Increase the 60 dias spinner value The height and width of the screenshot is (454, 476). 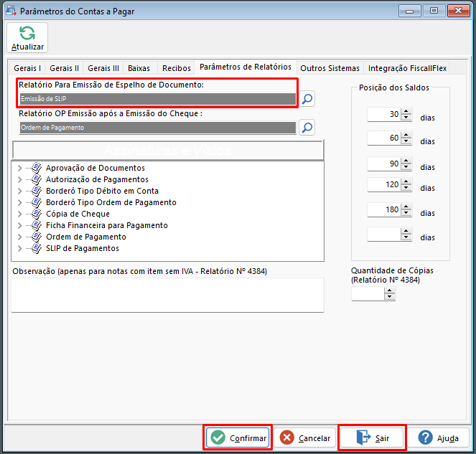tap(406, 135)
